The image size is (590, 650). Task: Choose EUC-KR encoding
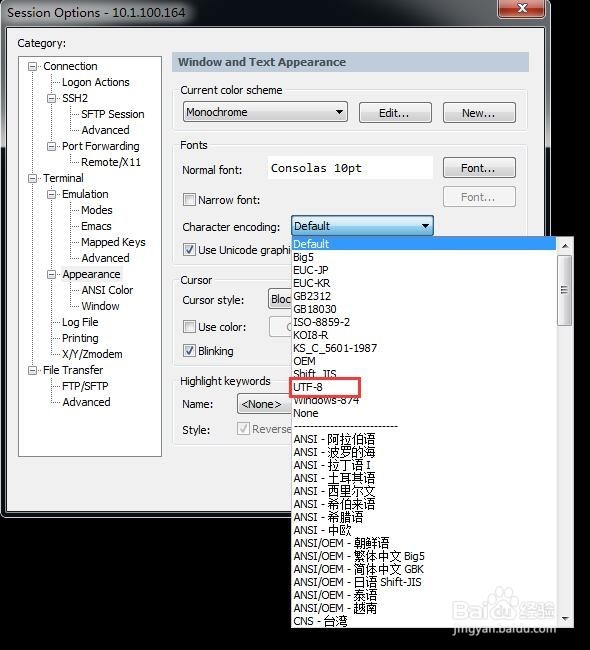[424, 283]
